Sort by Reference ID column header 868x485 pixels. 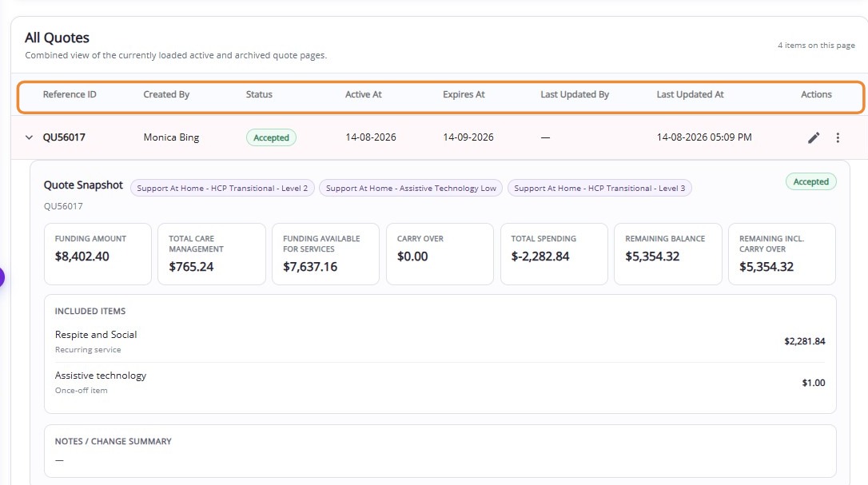[70, 94]
